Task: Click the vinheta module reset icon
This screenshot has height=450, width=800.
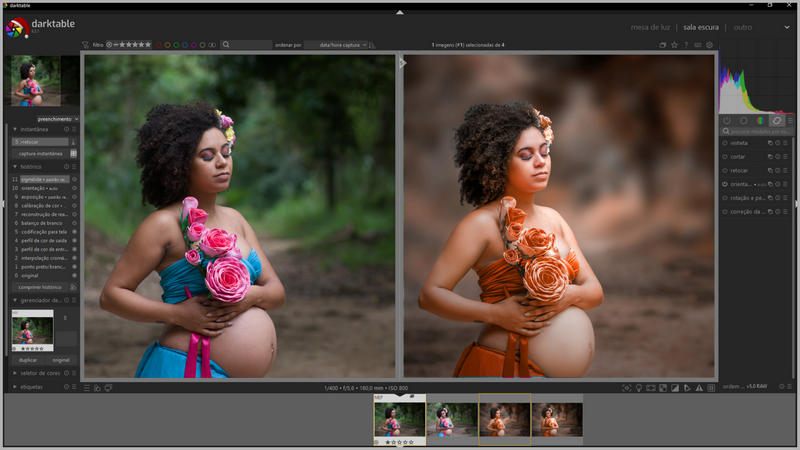Action: pyautogui.click(x=778, y=143)
